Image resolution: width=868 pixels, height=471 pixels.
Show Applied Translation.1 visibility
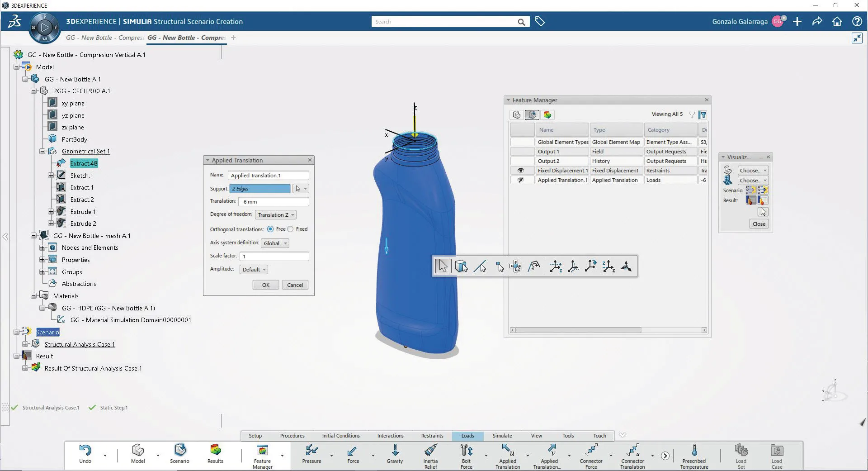pyautogui.click(x=521, y=180)
